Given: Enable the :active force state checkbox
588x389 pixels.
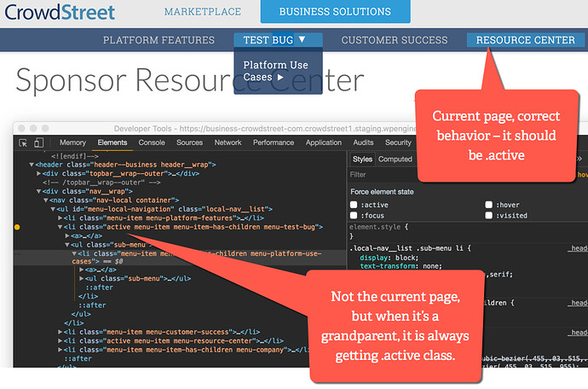Looking at the screenshot, I should [354, 205].
